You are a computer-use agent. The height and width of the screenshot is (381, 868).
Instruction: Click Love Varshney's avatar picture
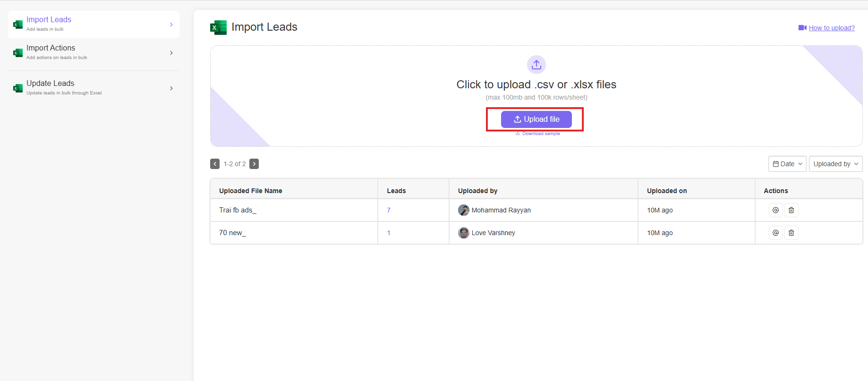464,233
